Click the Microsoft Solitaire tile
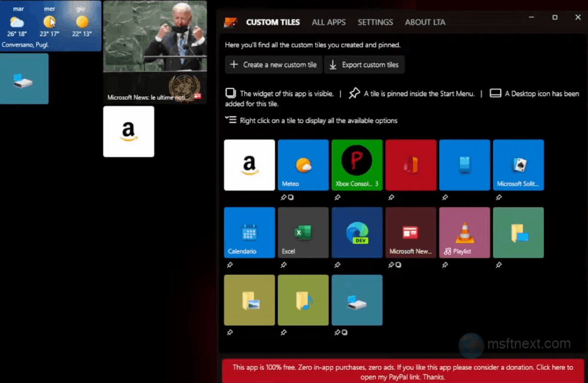This screenshot has height=383, width=588. pyautogui.click(x=518, y=164)
